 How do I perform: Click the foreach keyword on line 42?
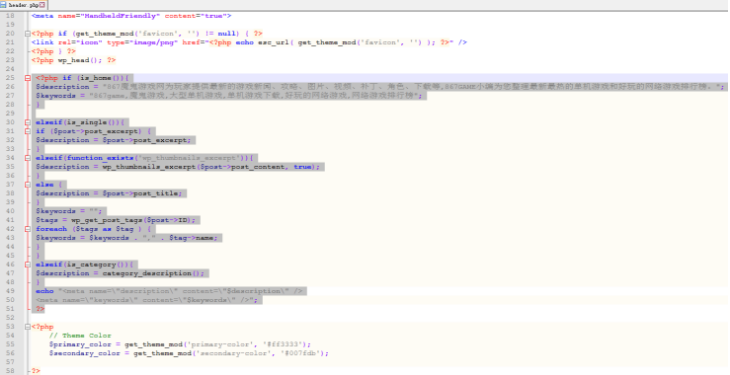tap(51, 229)
